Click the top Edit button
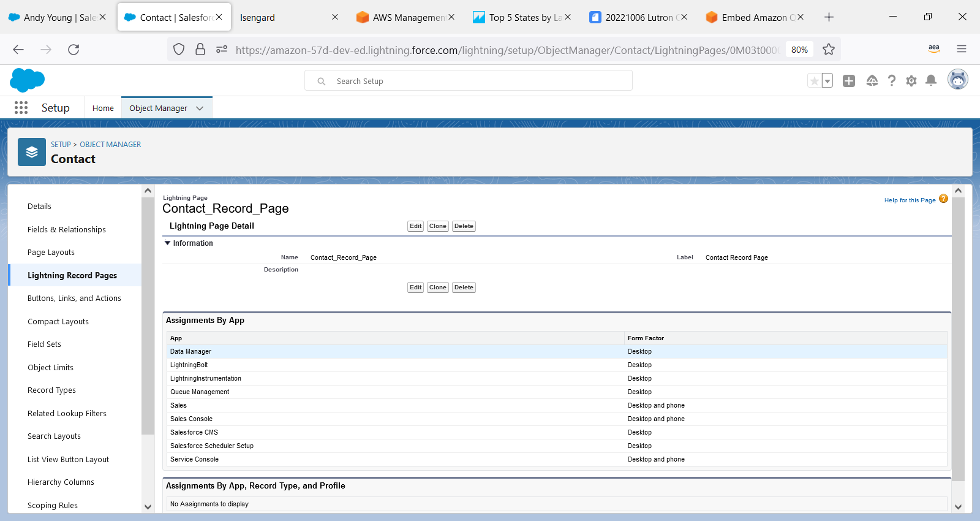This screenshot has height=521, width=980. click(x=415, y=226)
